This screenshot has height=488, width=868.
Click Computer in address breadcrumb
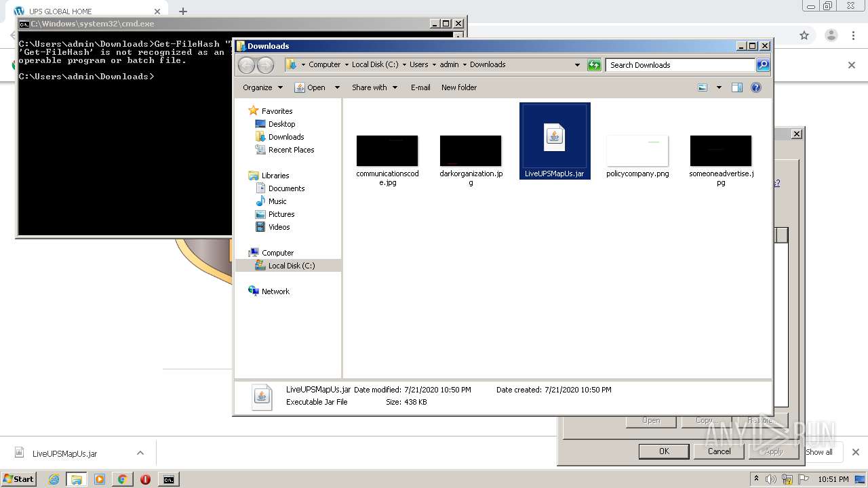pyautogui.click(x=324, y=65)
